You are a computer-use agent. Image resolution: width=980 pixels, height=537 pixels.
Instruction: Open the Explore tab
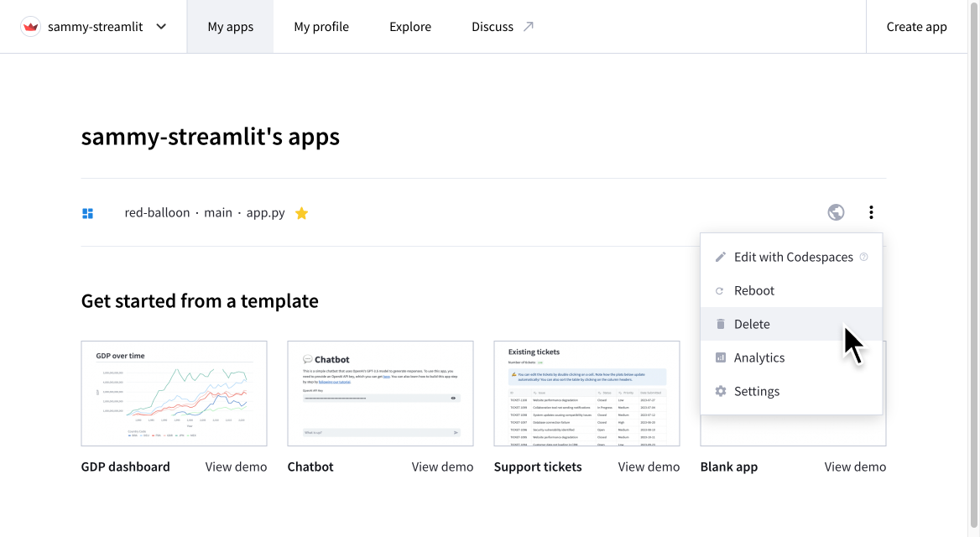[410, 26]
